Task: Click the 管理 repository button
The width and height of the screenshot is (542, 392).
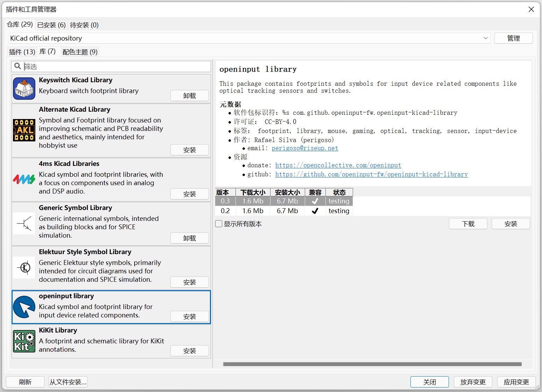Action: point(513,38)
